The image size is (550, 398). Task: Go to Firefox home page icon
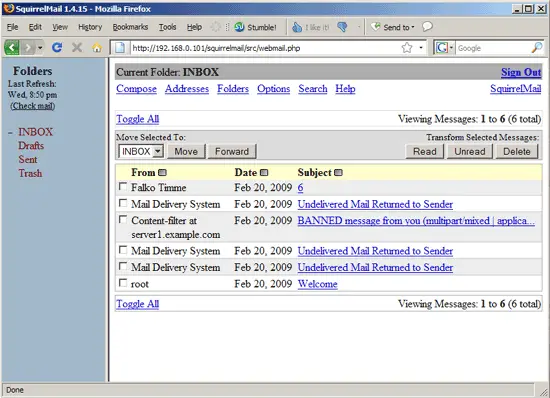tap(97, 48)
